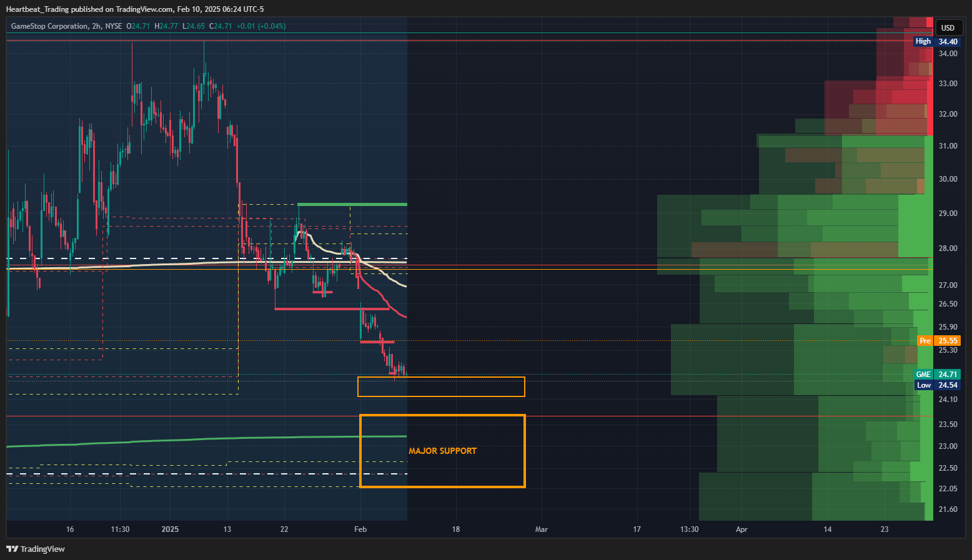Click the '22' date on time axis
This screenshot has width=972, height=560.
click(x=284, y=529)
